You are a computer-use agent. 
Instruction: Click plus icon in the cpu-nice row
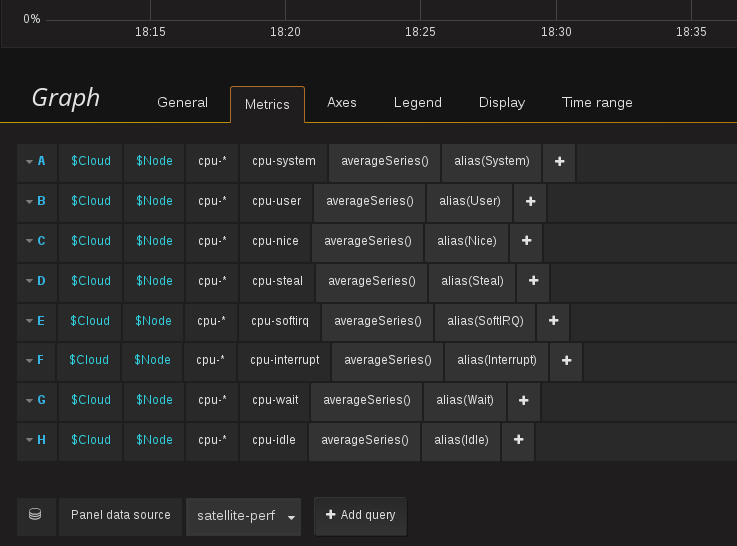tap(526, 241)
